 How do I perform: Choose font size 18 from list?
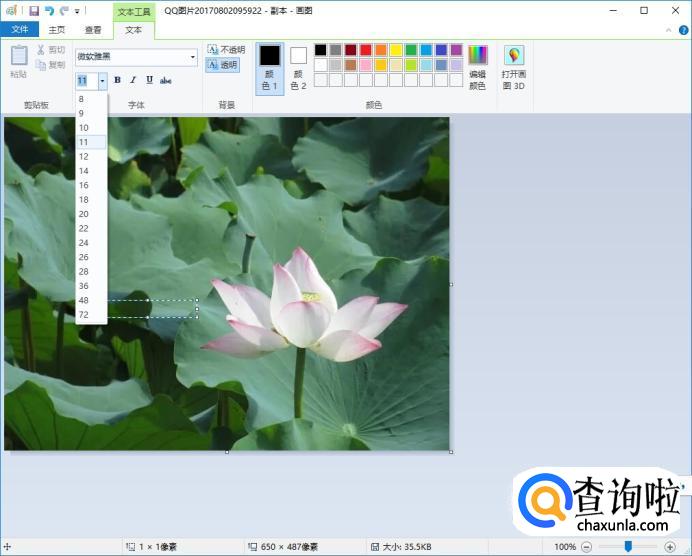tap(91, 199)
